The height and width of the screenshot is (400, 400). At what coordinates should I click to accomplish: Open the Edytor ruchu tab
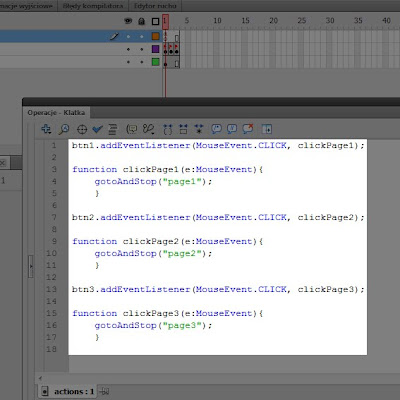point(155,6)
